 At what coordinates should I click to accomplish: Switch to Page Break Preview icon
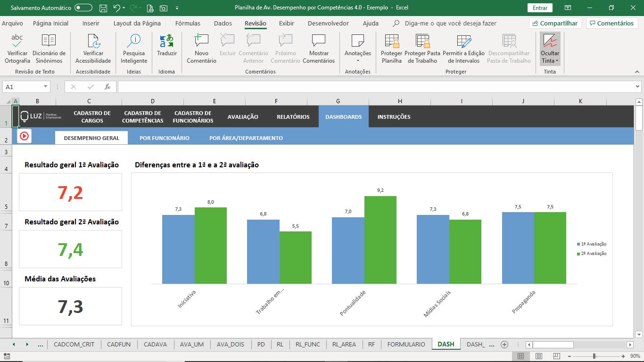click(x=557, y=356)
